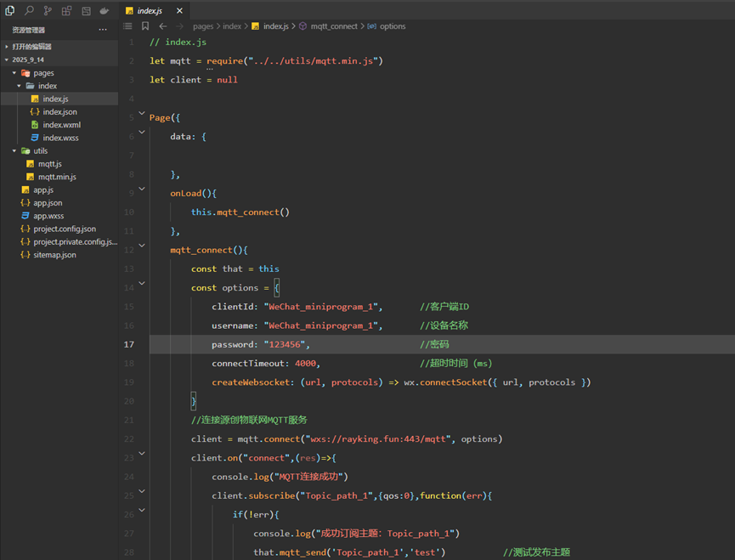This screenshot has width=735, height=560.
Task: Open the app.json file
Action: coord(48,203)
